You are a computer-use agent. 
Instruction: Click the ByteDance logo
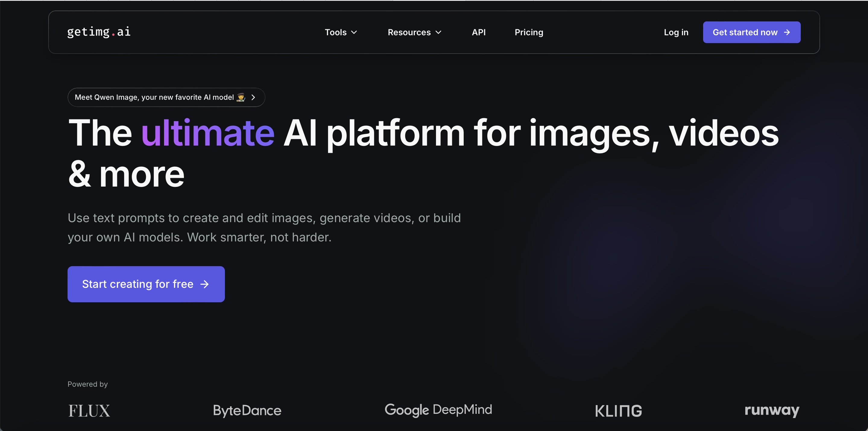tap(247, 411)
